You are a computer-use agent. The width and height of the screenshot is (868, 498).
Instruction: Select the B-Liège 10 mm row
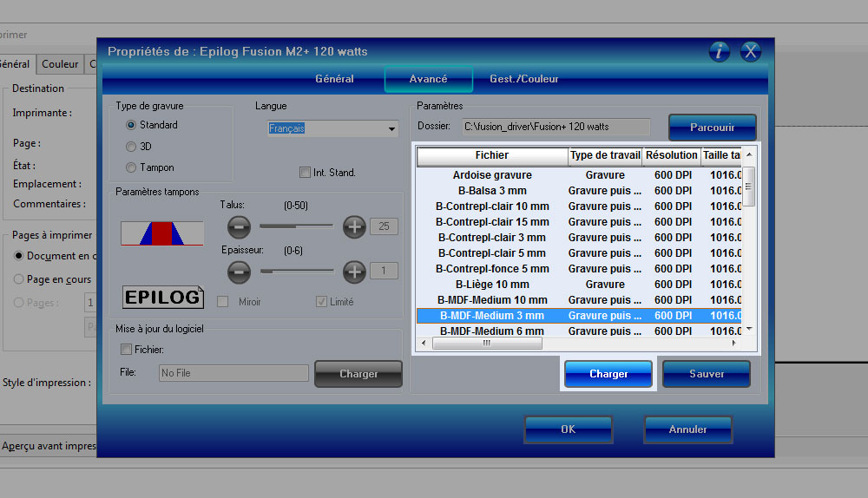coord(579,285)
